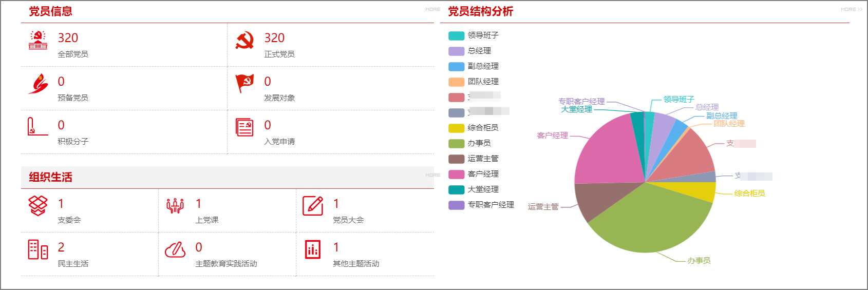
Task: Click the 主题教育实践活动 cloud pen icon
Action: (175, 249)
